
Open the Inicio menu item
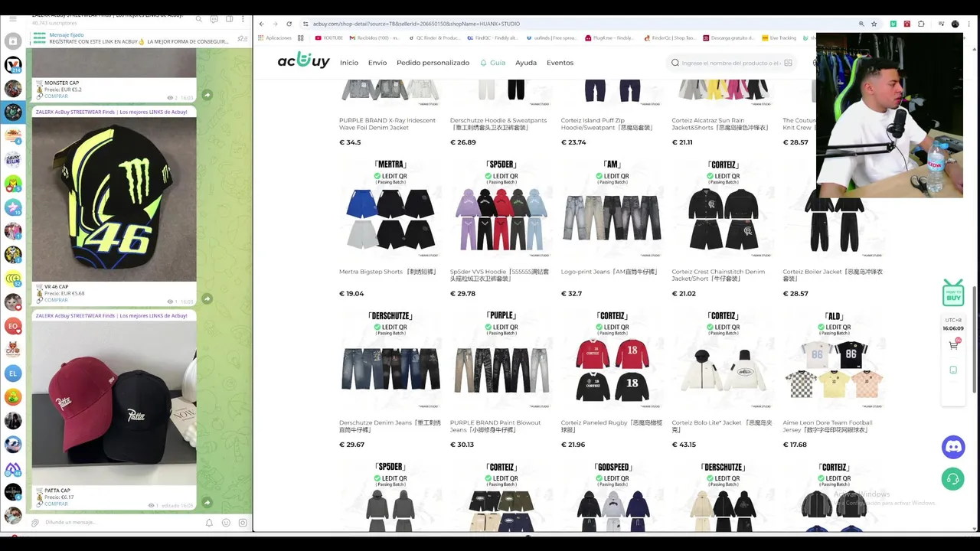[x=349, y=63]
